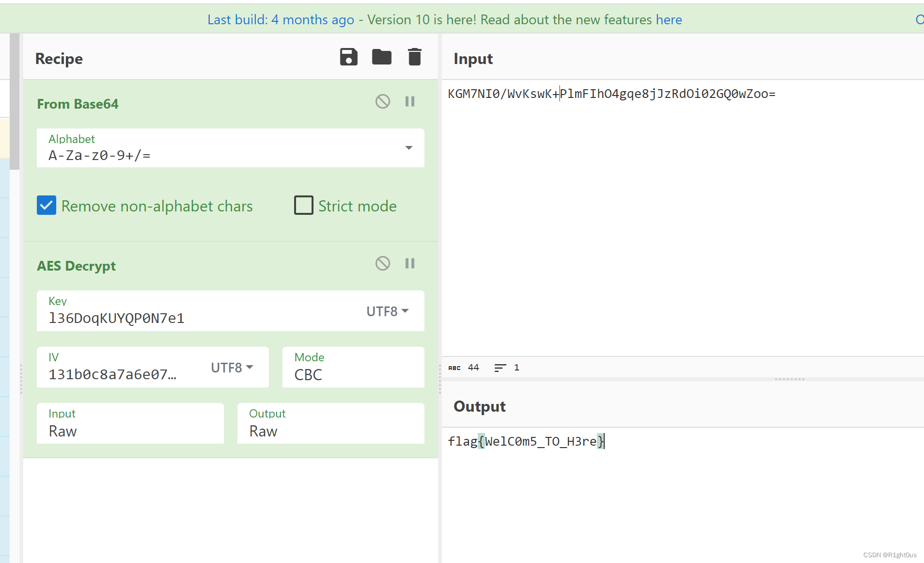Viewport: 924px width, 563px height.
Task: Clear the recipe with the trash icon
Action: click(414, 57)
